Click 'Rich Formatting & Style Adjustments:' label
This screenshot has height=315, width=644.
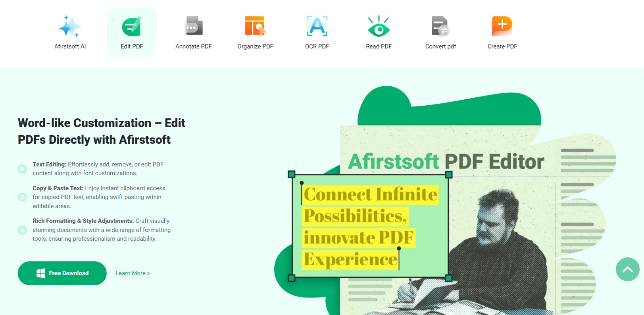83,221
